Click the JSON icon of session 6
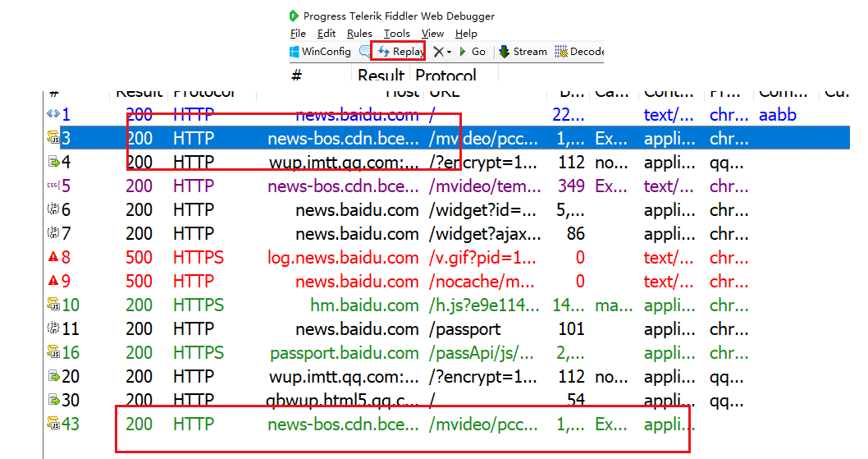Screen dimensions: 868x459 tap(53, 209)
